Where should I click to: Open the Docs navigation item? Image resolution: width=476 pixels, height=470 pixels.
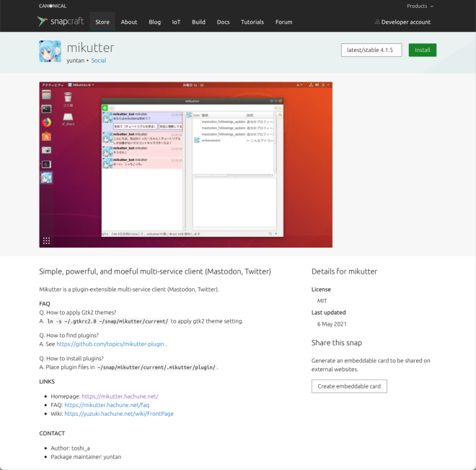click(x=223, y=22)
